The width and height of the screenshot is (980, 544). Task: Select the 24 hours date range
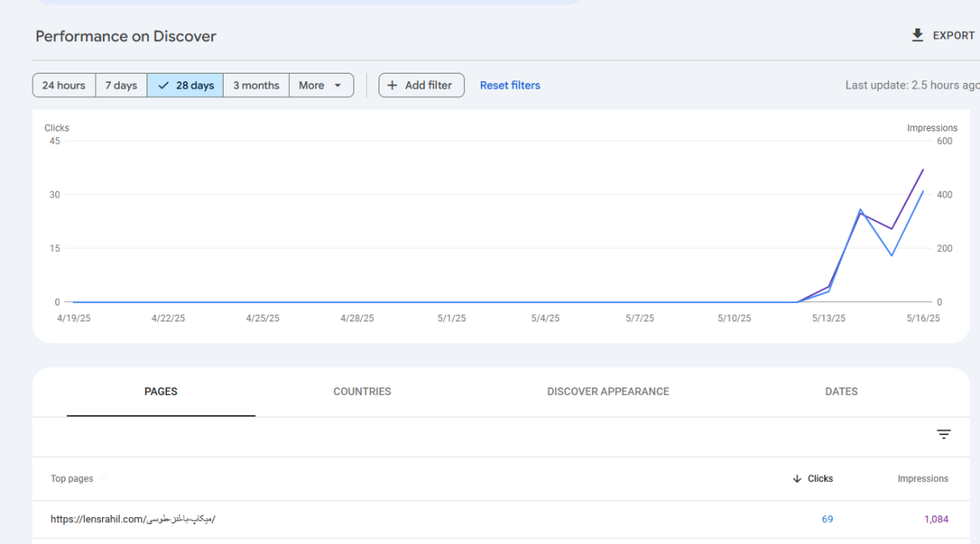[x=64, y=85]
